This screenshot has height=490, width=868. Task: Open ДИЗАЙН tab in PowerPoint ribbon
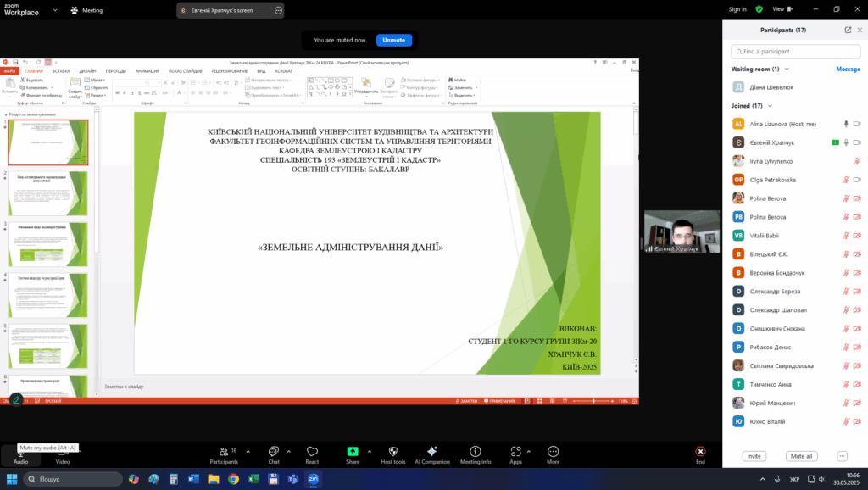point(87,71)
